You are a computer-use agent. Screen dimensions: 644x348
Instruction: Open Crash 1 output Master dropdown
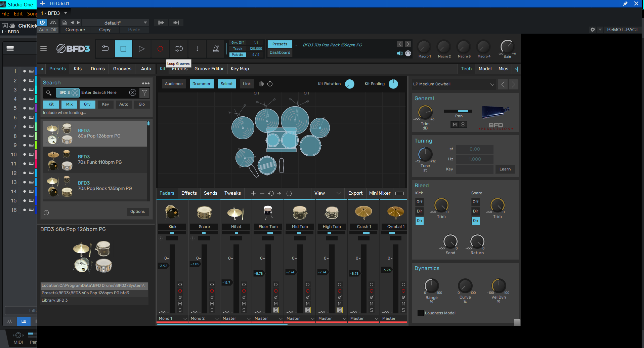pyautogui.click(x=364, y=318)
